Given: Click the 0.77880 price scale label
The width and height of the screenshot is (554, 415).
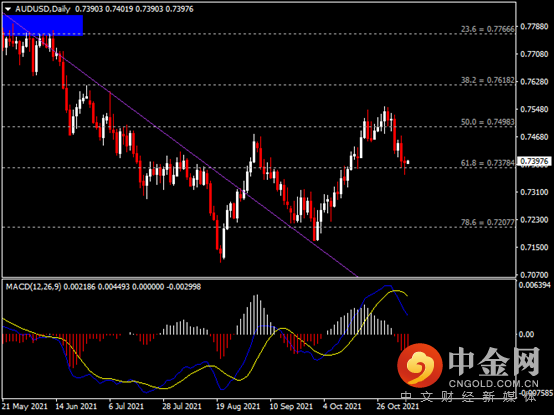Looking at the screenshot, I should click(534, 26).
